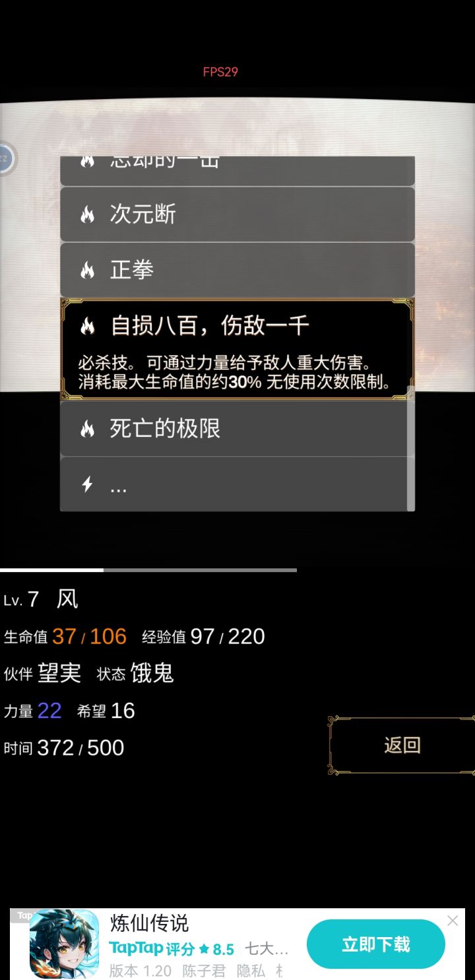Use the highlighted 自损八百，伤敌一千 skill

pyautogui.click(x=237, y=349)
